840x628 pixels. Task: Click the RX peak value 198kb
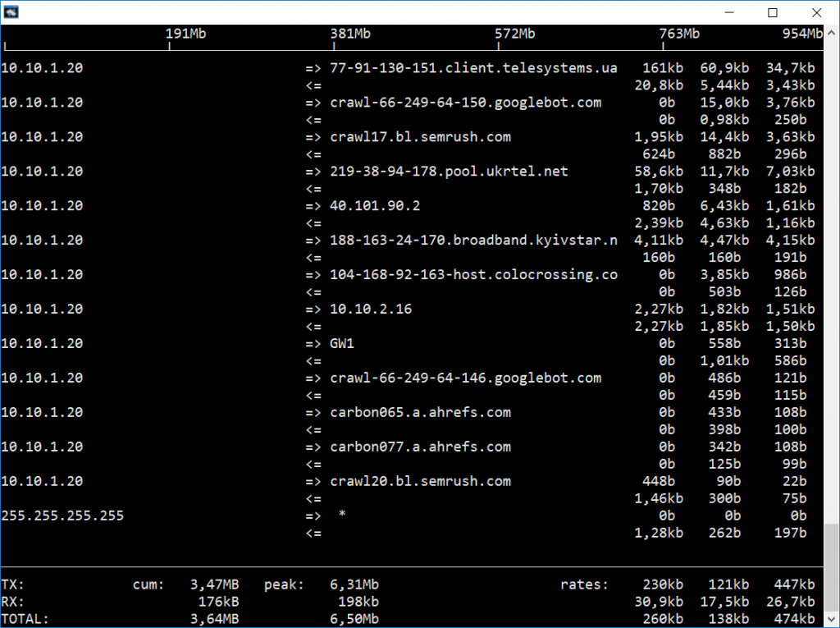pos(358,602)
